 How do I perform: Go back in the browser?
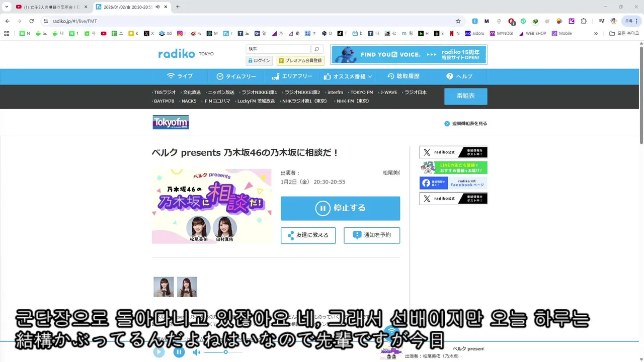8,21
